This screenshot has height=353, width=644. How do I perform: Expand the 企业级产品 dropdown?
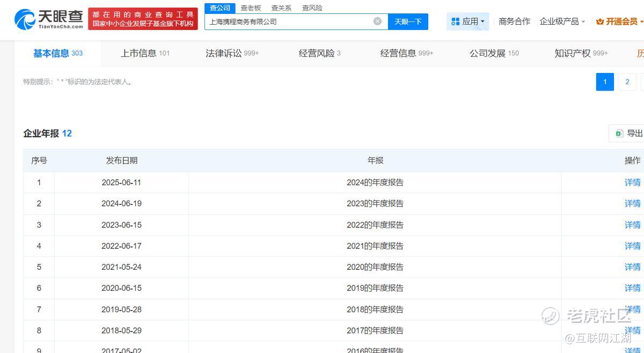tap(562, 21)
